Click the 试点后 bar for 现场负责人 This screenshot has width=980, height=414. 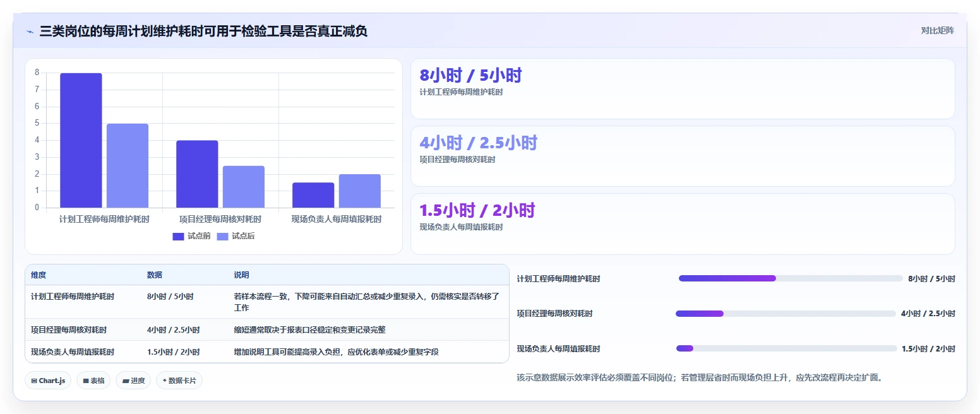point(360,191)
